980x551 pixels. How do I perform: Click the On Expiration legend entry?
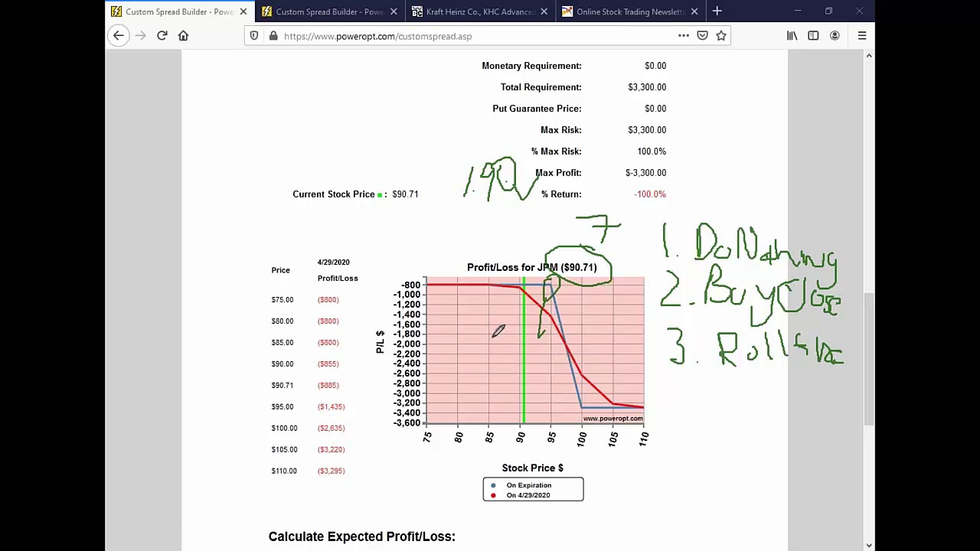click(x=528, y=485)
